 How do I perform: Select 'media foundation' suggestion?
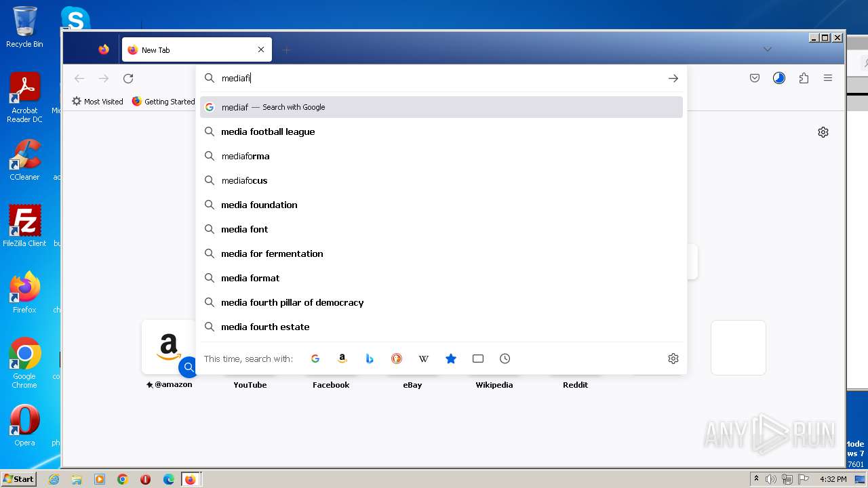click(x=441, y=205)
